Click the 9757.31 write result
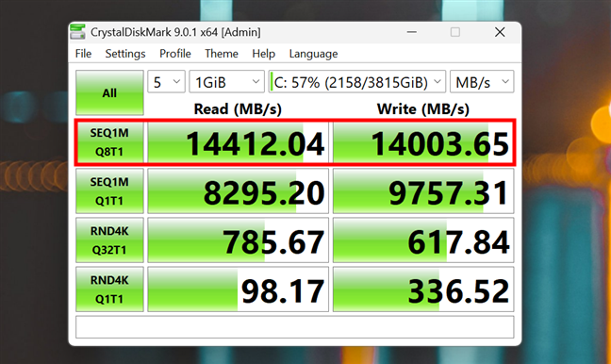 pos(423,191)
